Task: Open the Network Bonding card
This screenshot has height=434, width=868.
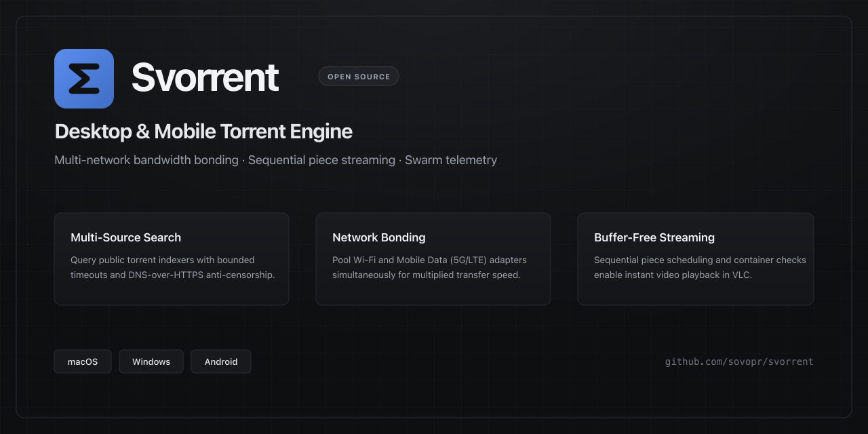Action: click(433, 259)
